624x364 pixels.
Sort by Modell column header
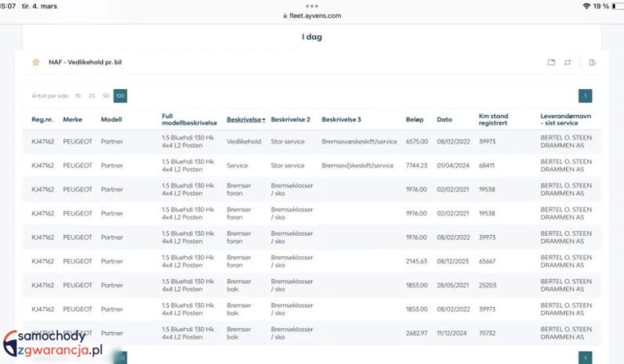pyautogui.click(x=111, y=120)
